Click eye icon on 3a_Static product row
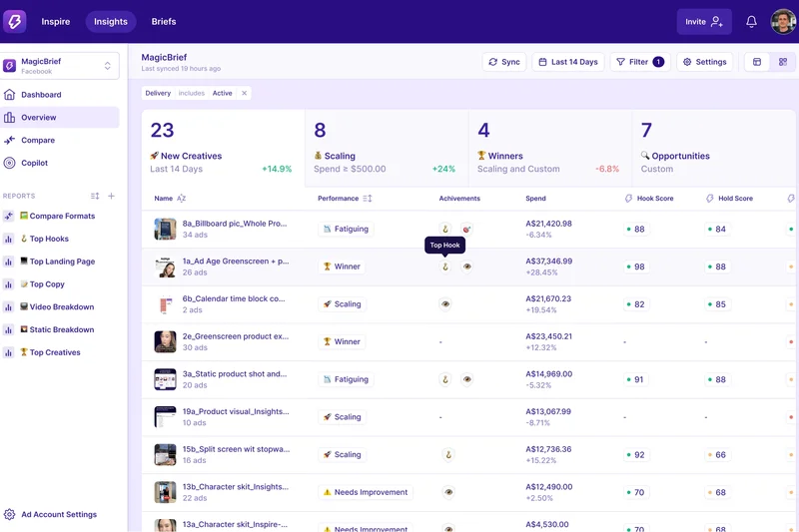This screenshot has width=799, height=532. (467, 379)
